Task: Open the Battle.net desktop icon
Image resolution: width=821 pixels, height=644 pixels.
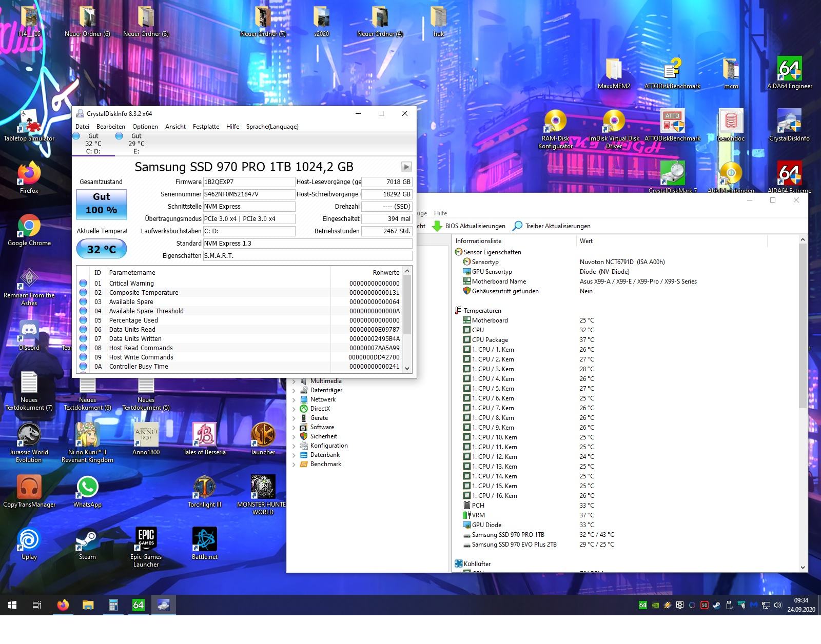Action: [x=205, y=544]
